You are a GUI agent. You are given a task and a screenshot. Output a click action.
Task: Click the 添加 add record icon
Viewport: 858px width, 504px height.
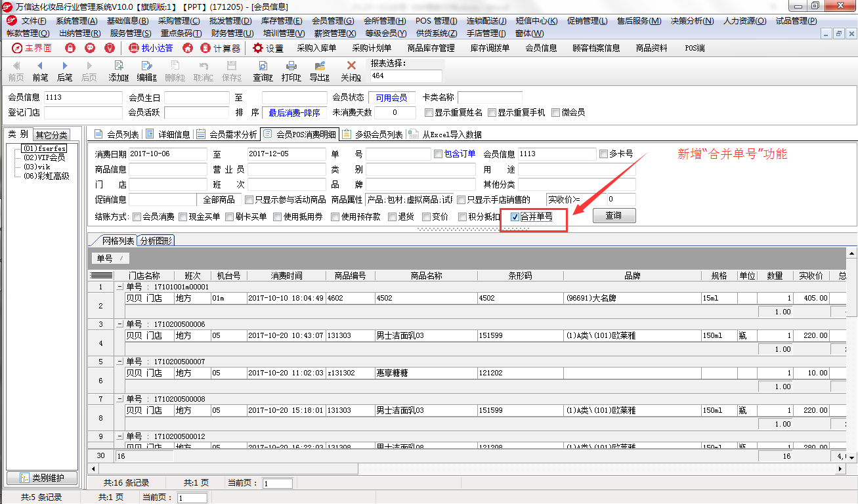(119, 72)
